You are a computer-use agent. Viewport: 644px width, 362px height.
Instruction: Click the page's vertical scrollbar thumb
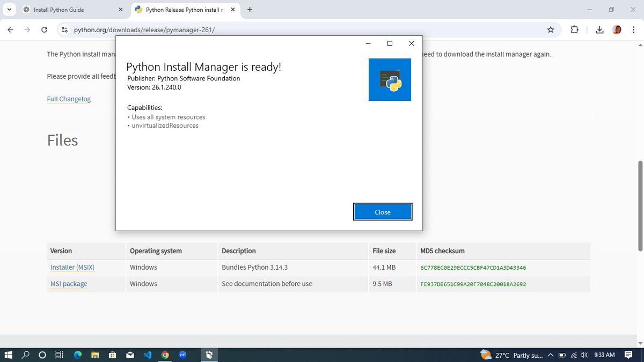click(x=640, y=205)
